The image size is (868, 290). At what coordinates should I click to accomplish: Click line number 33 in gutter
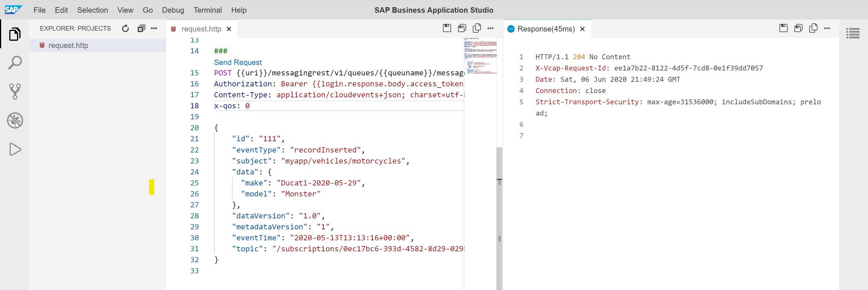click(x=194, y=270)
